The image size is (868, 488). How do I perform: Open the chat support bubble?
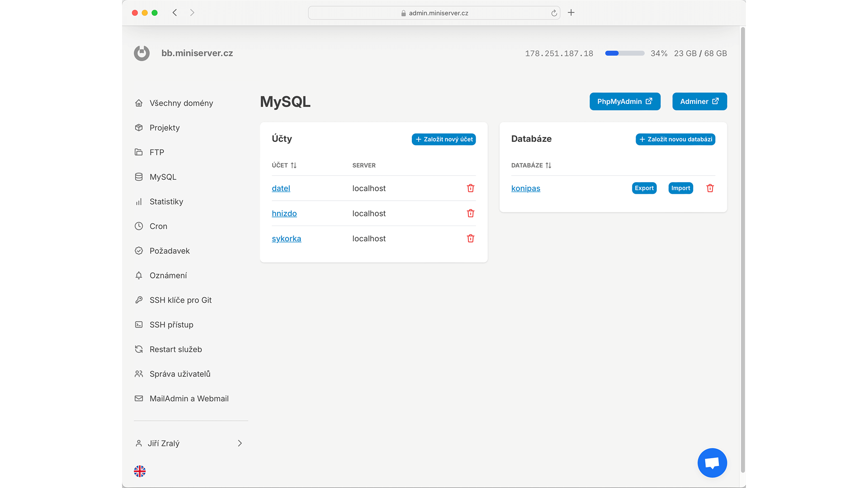coord(712,463)
